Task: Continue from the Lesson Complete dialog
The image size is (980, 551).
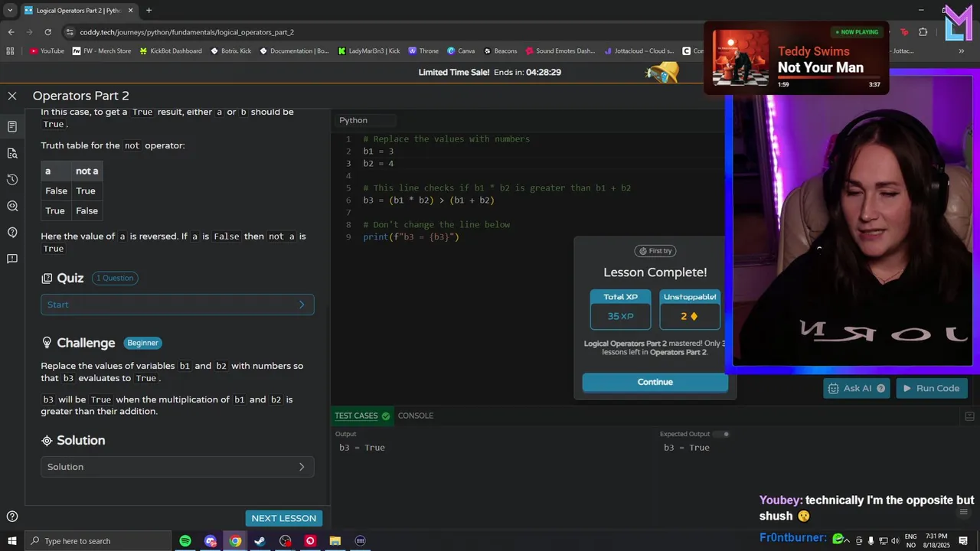Action: [x=655, y=382]
